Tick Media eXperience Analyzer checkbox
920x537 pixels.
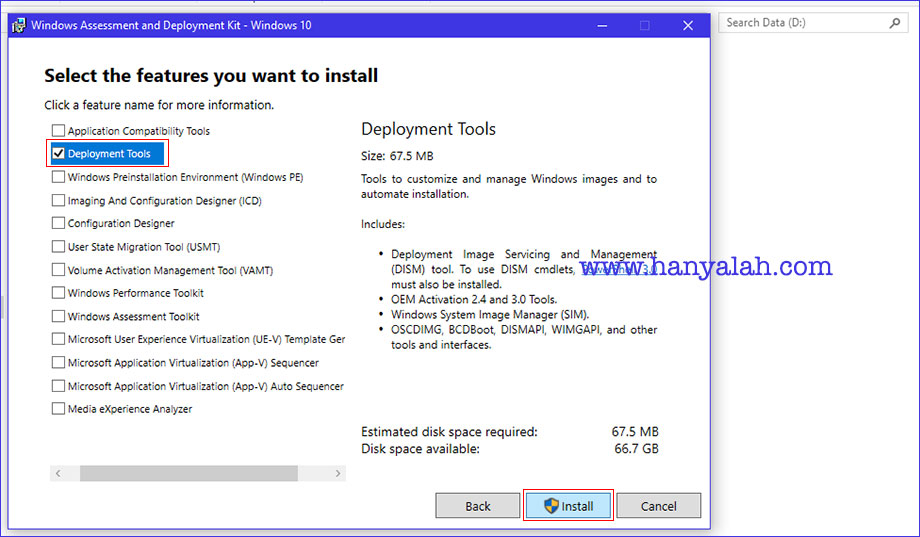[x=58, y=409]
